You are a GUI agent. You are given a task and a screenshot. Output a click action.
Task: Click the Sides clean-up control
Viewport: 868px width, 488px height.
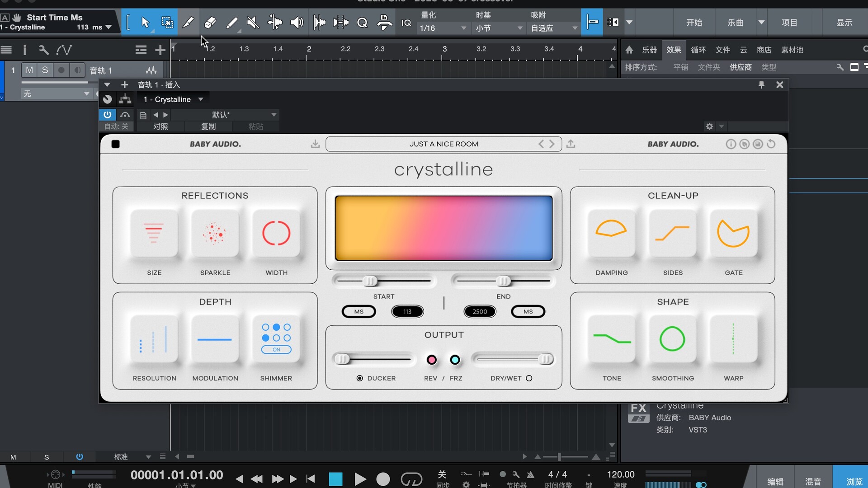[673, 233]
